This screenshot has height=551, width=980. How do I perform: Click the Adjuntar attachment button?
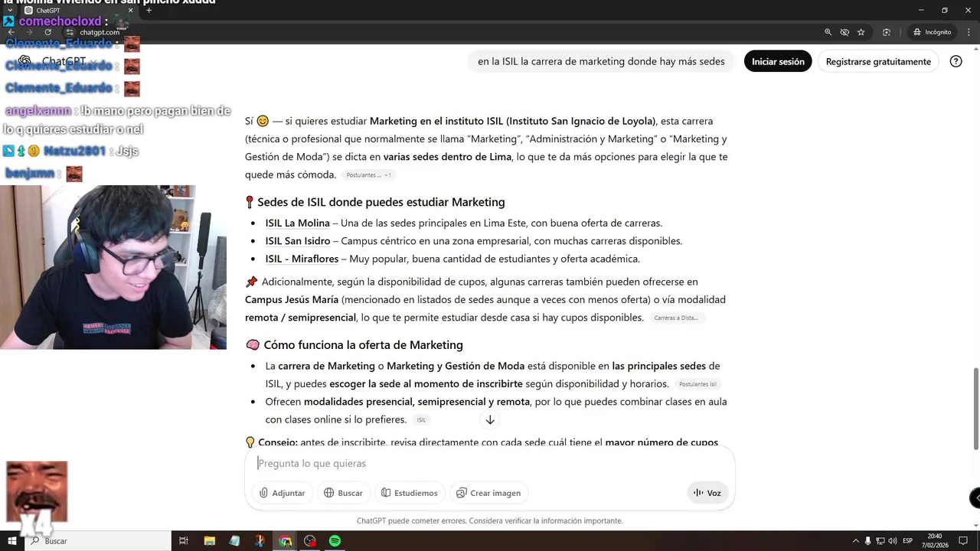(x=282, y=493)
